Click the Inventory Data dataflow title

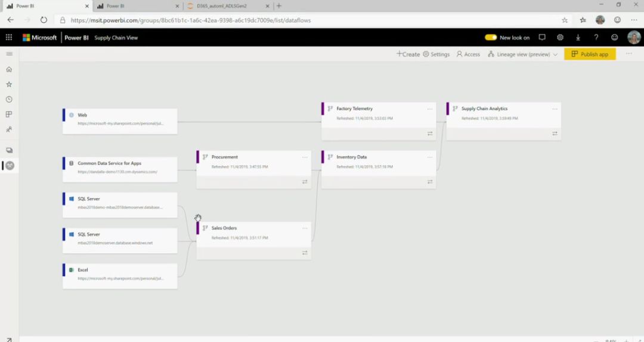(x=352, y=157)
